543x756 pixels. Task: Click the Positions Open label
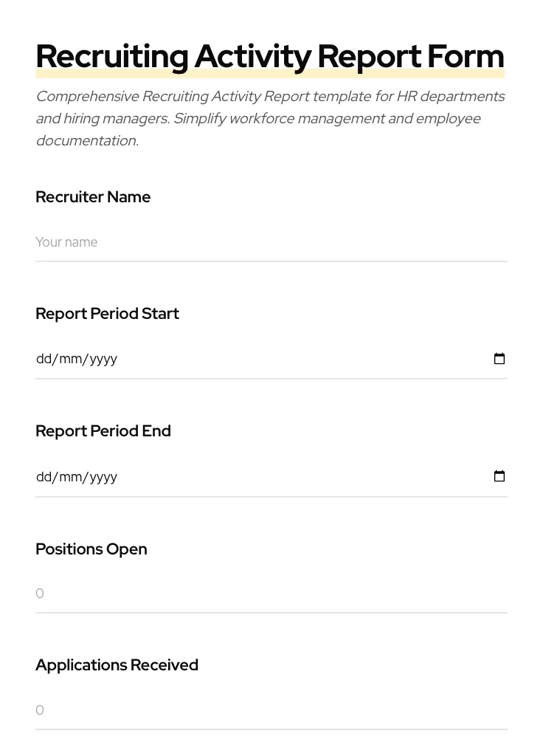[x=91, y=549]
